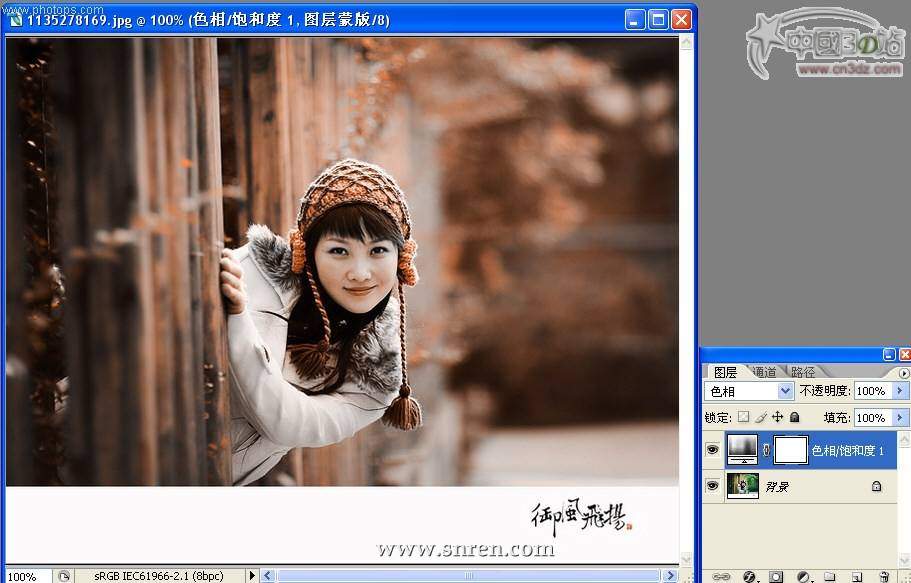Open the status bar info arrow menu
Image resolution: width=911 pixels, height=583 pixels.
pos(252,575)
